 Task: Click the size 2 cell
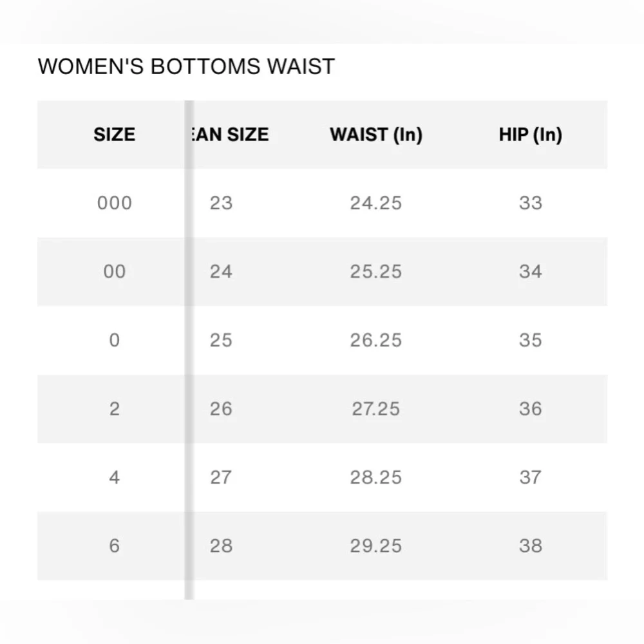(114, 409)
